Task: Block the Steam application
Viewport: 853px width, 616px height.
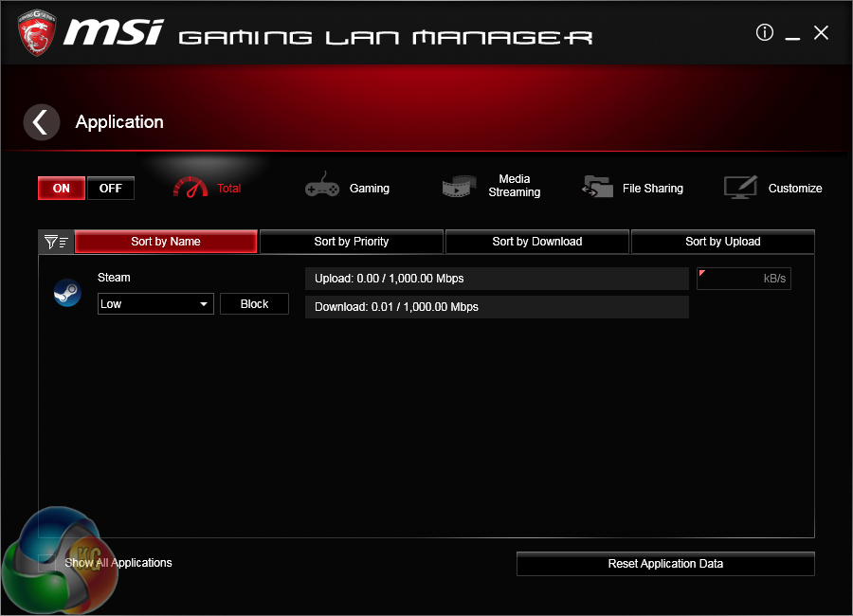Action: coord(254,303)
